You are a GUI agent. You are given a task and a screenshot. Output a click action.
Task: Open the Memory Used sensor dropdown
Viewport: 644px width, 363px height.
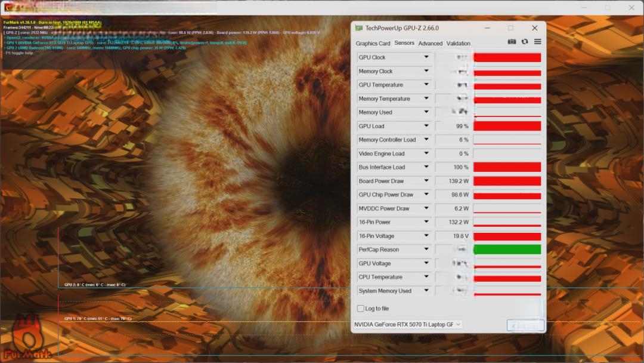tap(426, 112)
